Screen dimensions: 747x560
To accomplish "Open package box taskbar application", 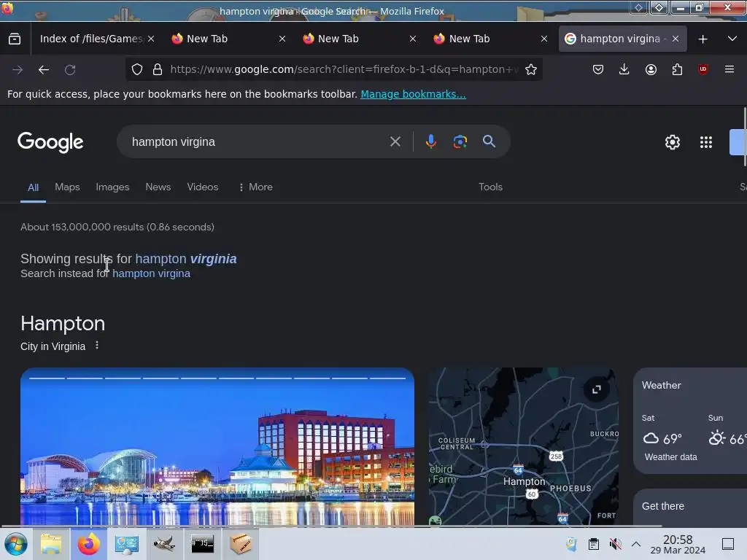I will pos(241,544).
